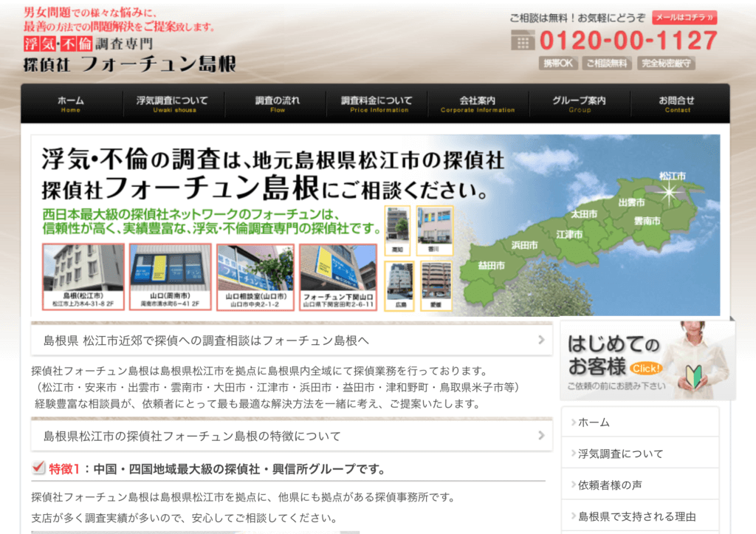Click the phone icon beside the toll-free number
The width and height of the screenshot is (756, 534).
522,40
